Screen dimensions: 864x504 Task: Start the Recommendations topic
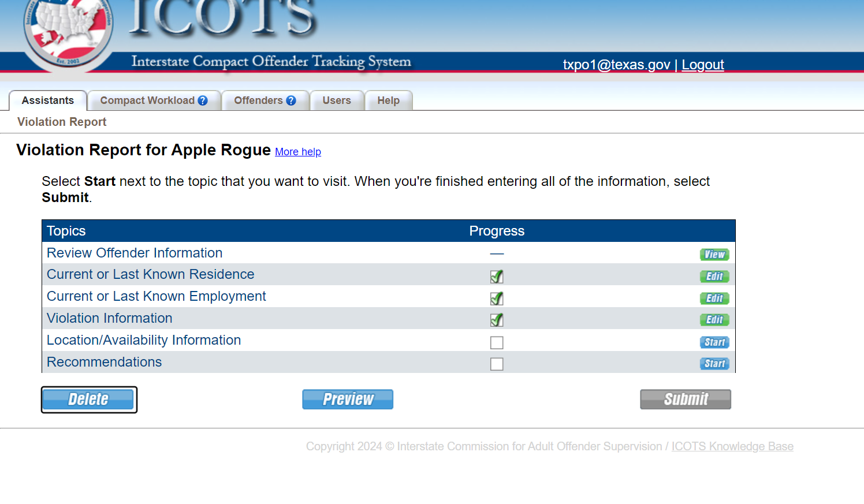[x=714, y=364]
